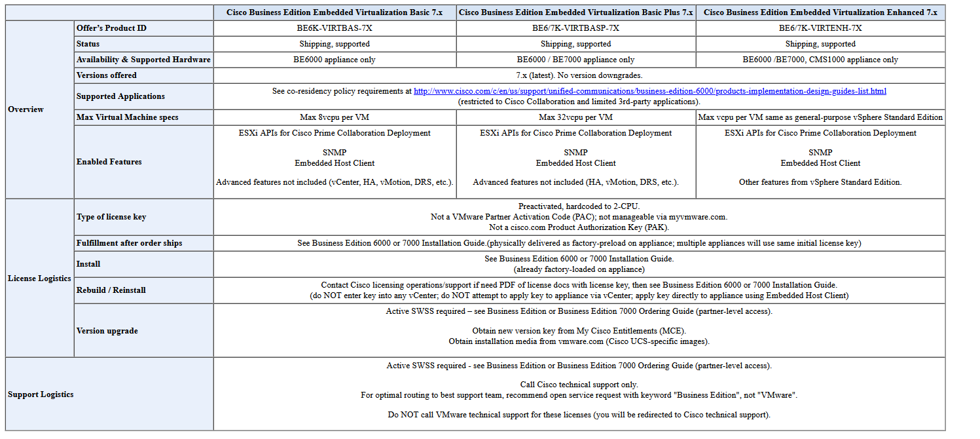Click 'Active SWSS required' in Support Logistics row

579,366
